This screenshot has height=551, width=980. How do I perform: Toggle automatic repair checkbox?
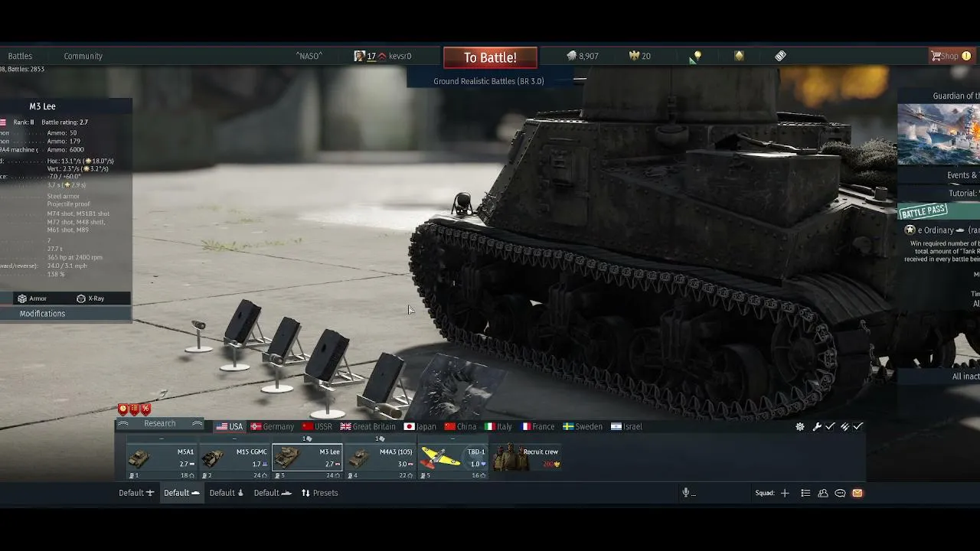tap(830, 427)
